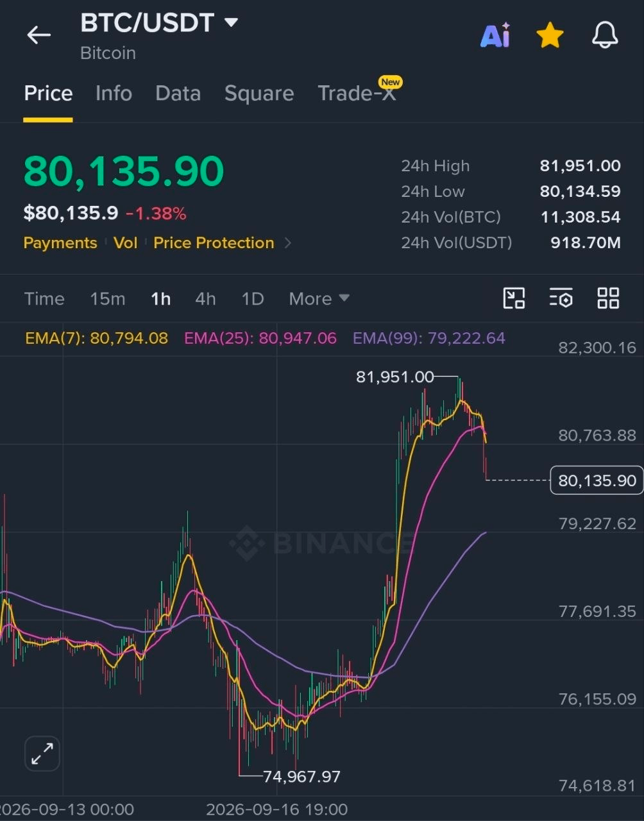Select the 15m chart interval
Image resolution: width=644 pixels, height=821 pixels.
click(x=108, y=299)
